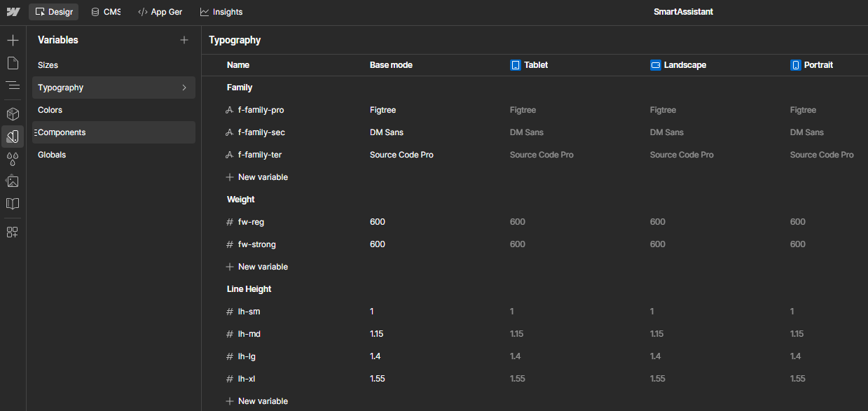This screenshot has height=411, width=868.
Task: Click the font icon beside f-family-sec
Action: point(229,132)
